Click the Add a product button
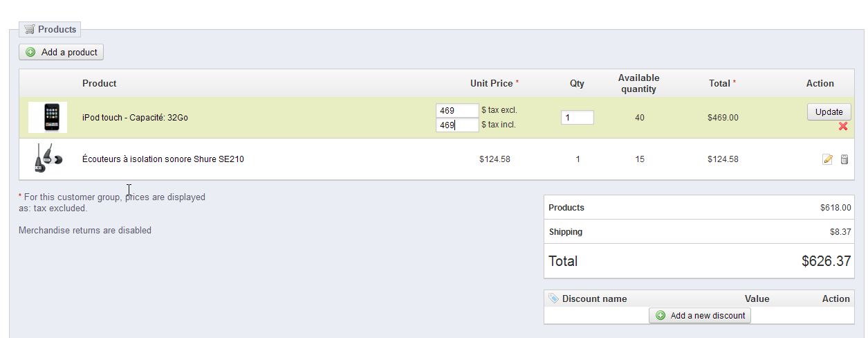Screen dimensions: 868x338 pyautogui.click(x=62, y=52)
